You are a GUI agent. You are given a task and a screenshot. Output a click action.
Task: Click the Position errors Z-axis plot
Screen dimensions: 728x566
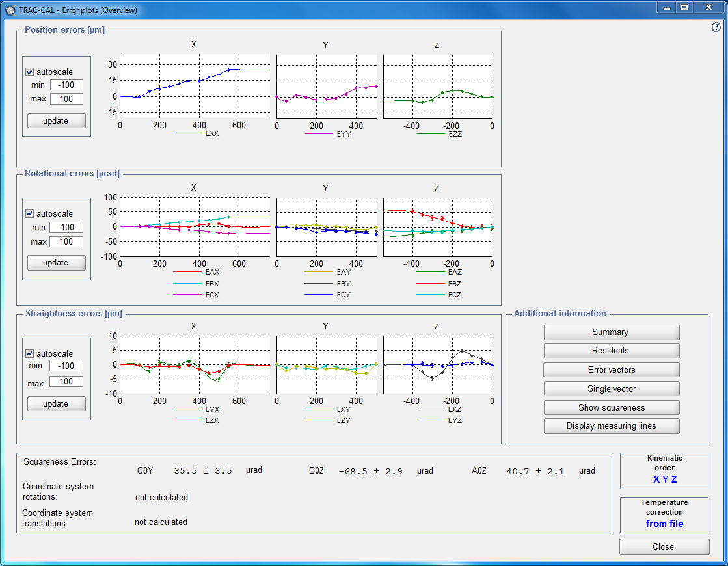438,87
